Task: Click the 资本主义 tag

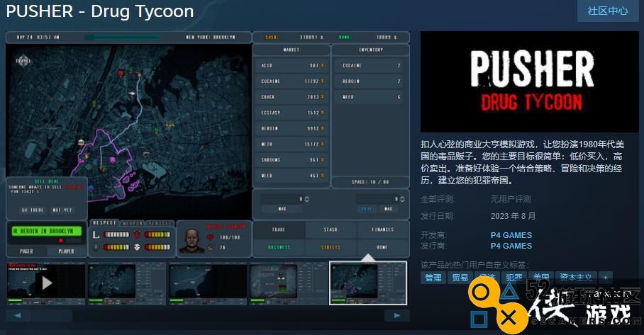Action: point(576,278)
